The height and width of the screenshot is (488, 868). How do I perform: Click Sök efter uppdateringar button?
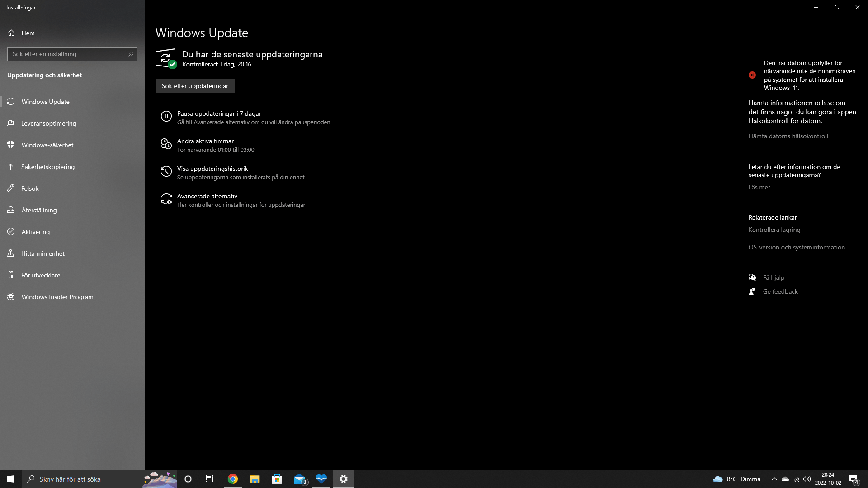coord(195,86)
